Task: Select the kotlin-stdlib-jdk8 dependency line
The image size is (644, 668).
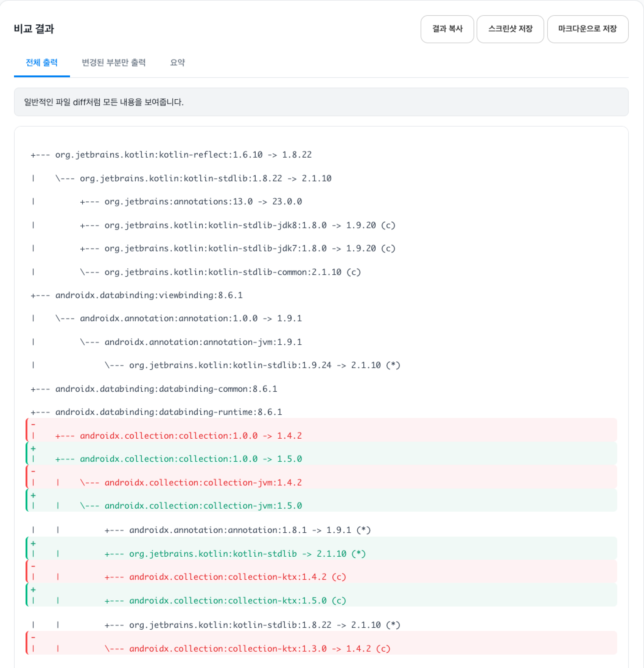Action: pos(250,225)
